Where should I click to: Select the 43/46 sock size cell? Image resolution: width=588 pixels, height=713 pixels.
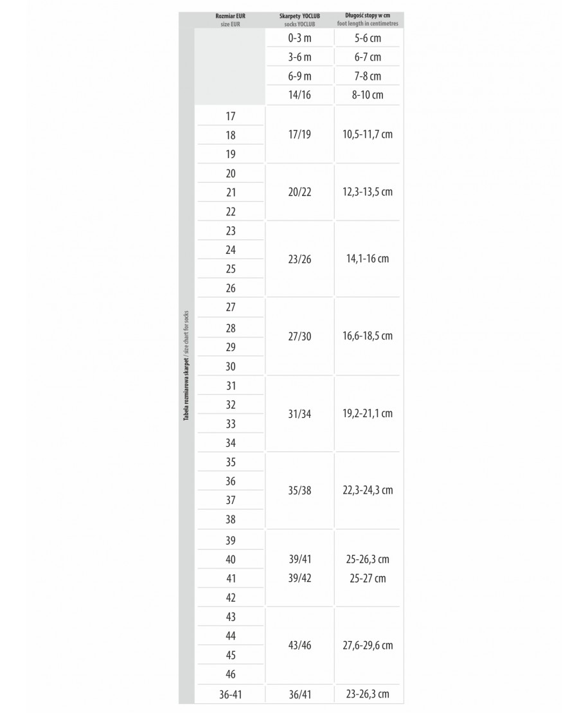click(x=299, y=645)
